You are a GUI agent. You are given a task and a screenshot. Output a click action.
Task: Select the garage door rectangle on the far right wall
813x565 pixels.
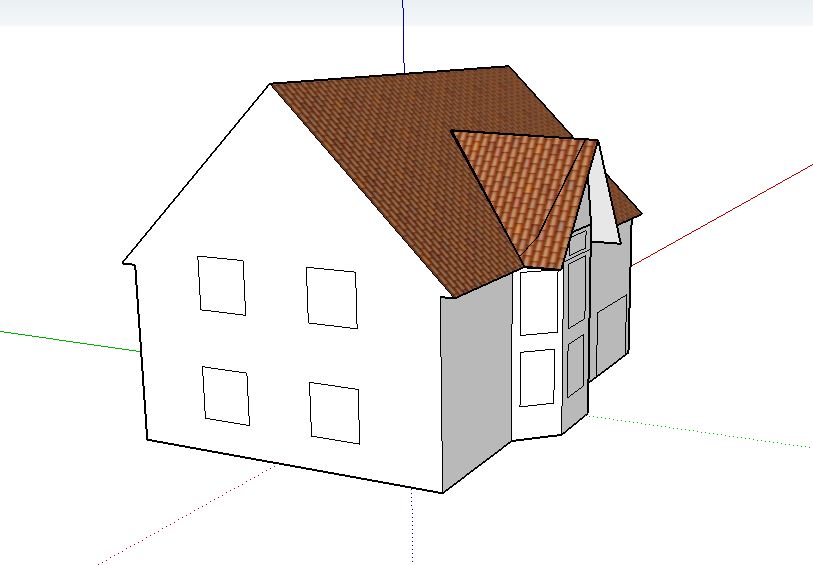612,335
